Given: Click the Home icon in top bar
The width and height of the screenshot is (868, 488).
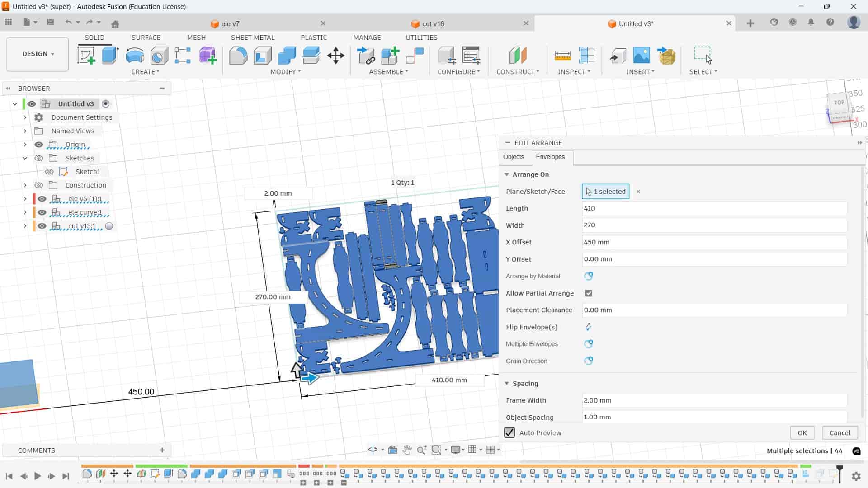Looking at the screenshot, I should (115, 24).
